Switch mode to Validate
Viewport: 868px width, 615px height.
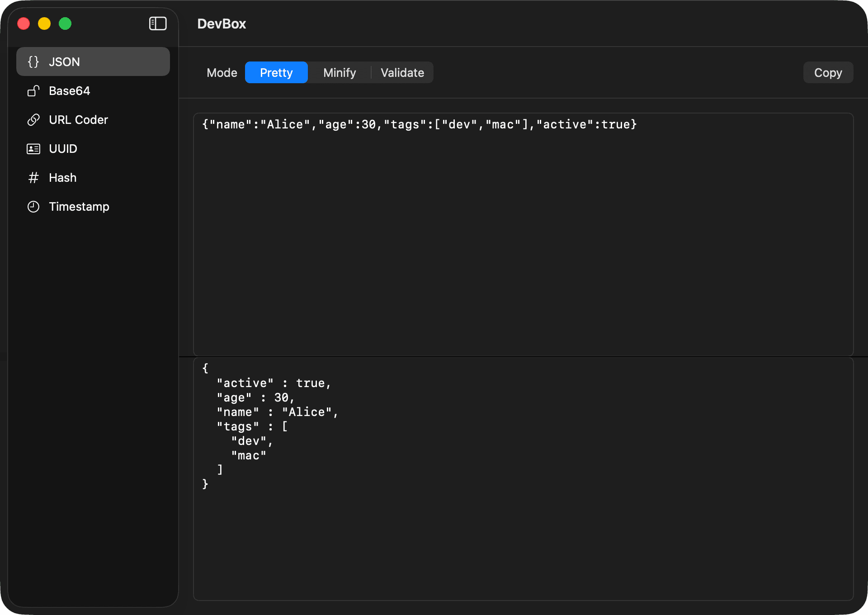[x=402, y=72]
